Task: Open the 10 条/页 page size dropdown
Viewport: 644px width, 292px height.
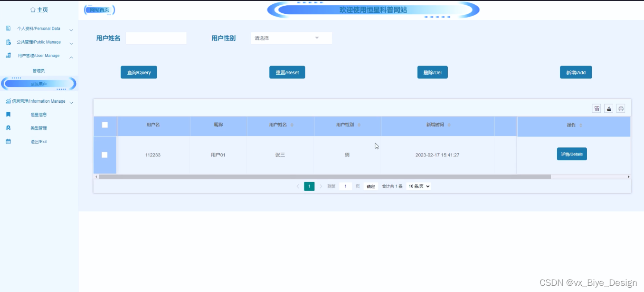Action: coord(419,186)
